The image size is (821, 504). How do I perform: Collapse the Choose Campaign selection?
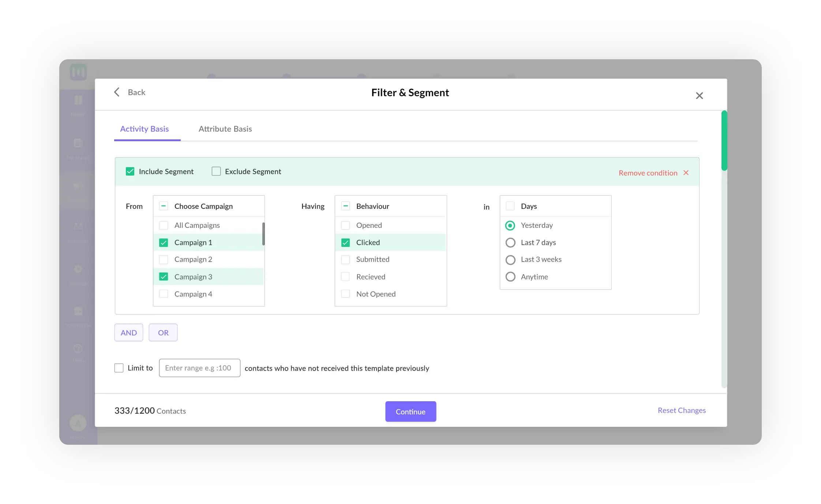pos(164,206)
